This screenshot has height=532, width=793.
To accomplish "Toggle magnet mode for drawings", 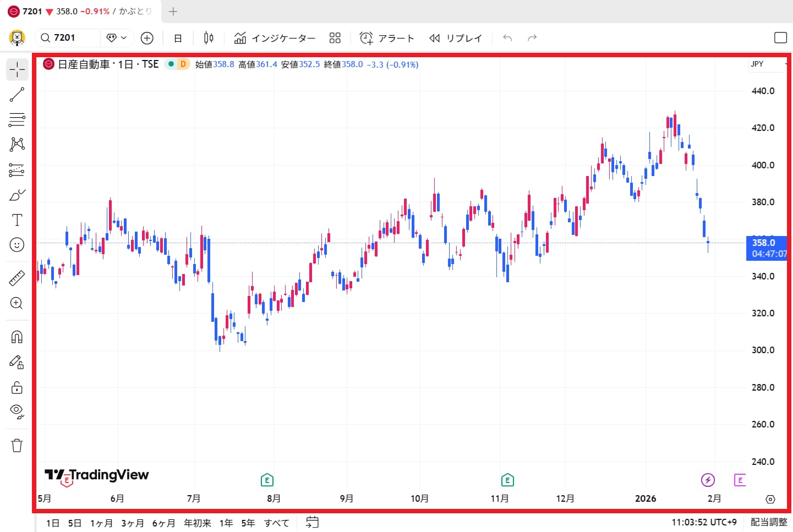I will tap(17, 337).
